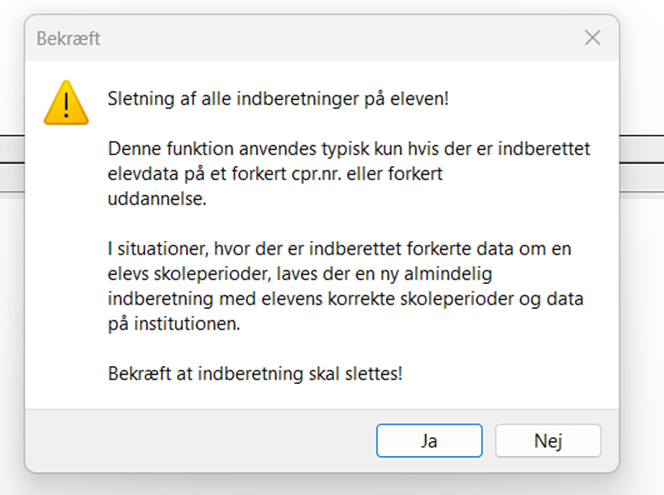664x495 pixels.
Task: Click the line 'elevdata på et forkert cpr.nr. eller forkert'
Action: pyautogui.click(x=274, y=174)
